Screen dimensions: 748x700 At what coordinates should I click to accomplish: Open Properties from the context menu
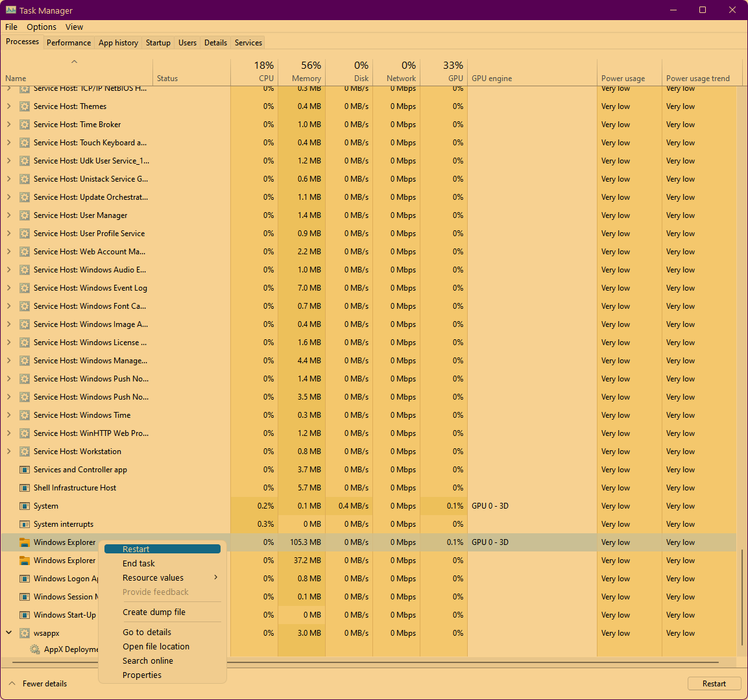tap(162, 675)
